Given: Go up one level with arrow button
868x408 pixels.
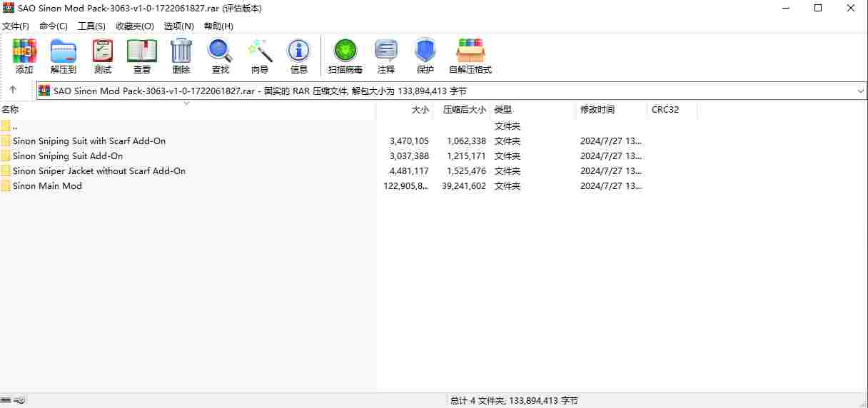Looking at the screenshot, I should 13,90.
